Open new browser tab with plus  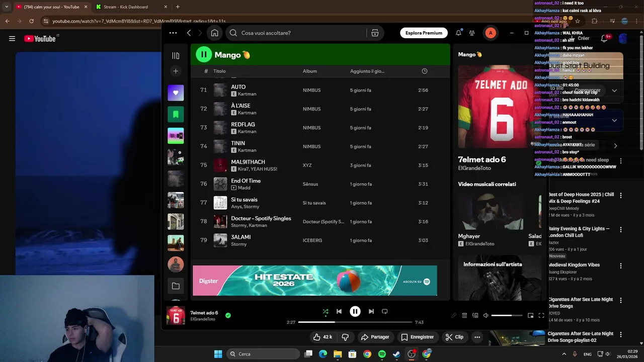178,7
